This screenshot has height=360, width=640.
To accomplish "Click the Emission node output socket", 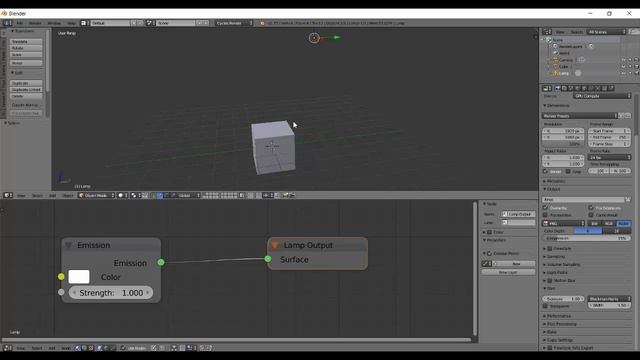I will tap(161, 262).
